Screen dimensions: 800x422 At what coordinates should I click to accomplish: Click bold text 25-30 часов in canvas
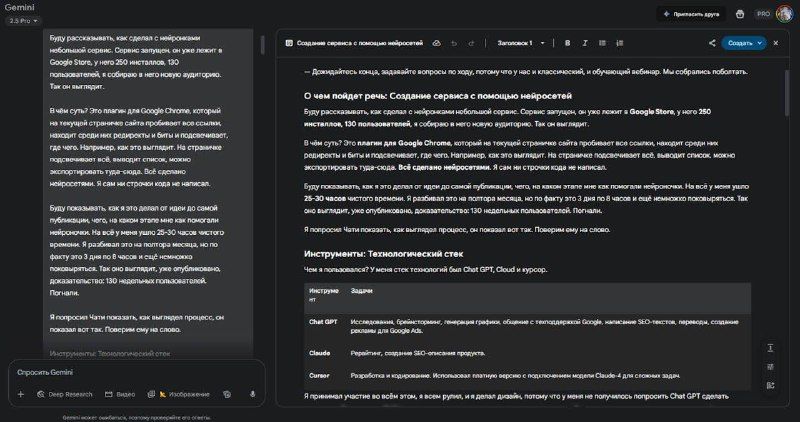[x=325, y=198]
